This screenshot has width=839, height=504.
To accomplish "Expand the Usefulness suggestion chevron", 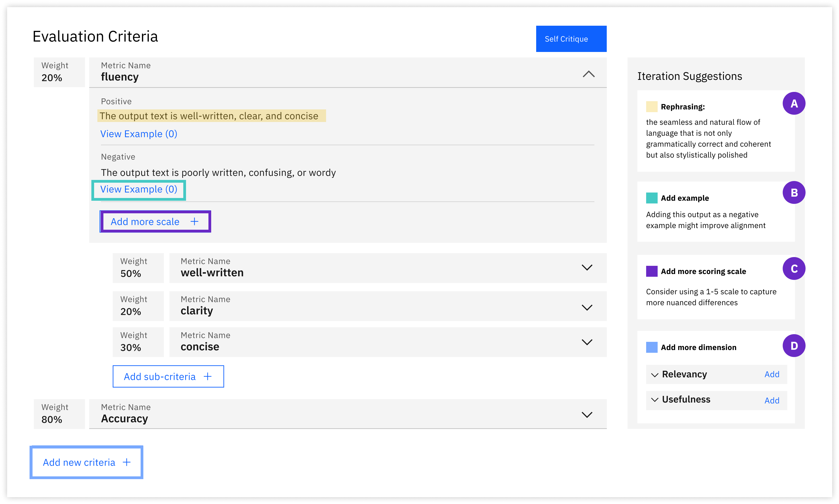I will [655, 400].
